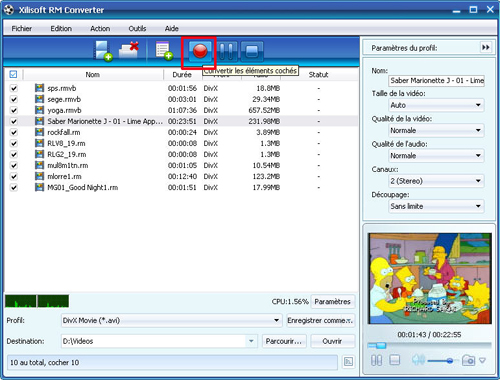Click the file icon of RLV8_19.rm
Viewport: 500px width, 380px height.
(39, 143)
